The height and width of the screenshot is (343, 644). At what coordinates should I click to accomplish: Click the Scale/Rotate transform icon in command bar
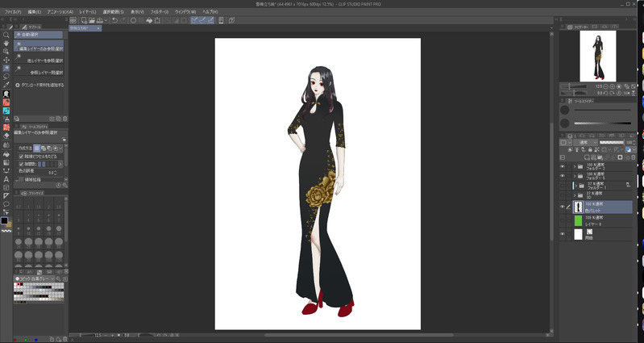coord(157,20)
